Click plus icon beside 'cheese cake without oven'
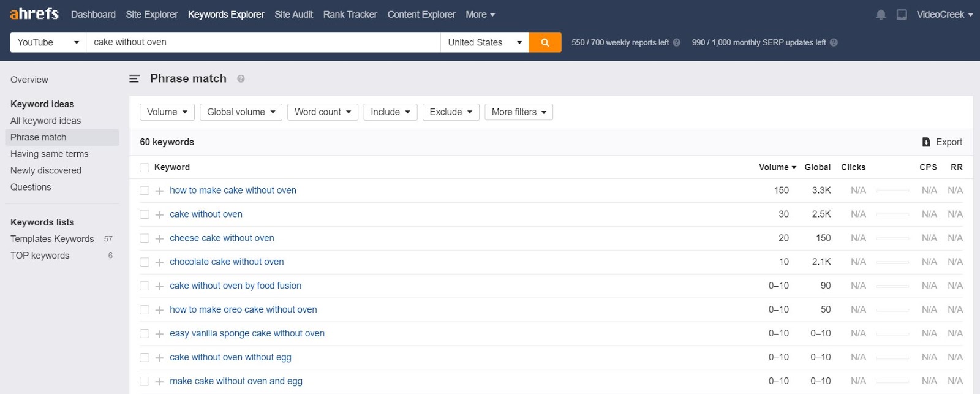 [x=159, y=238]
